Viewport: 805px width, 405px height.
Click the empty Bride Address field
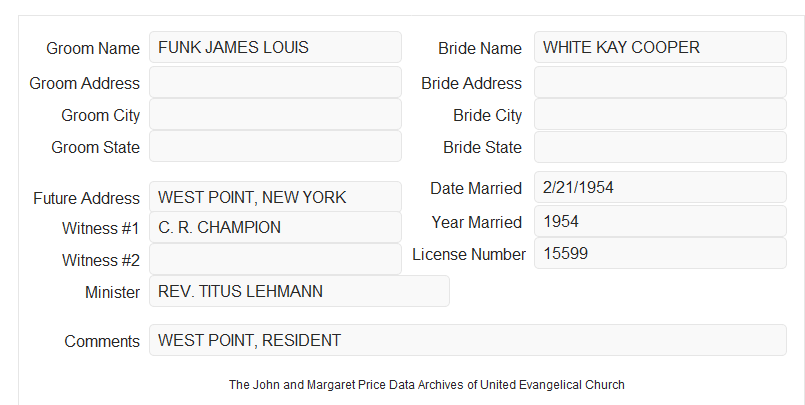pyautogui.click(x=660, y=82)
